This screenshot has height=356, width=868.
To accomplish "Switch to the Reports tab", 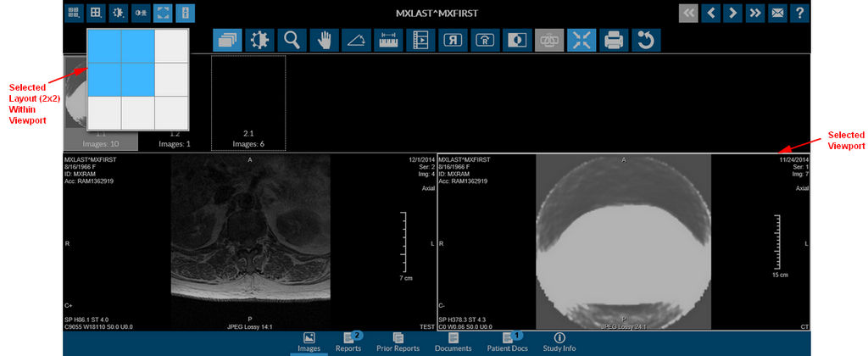I will point(348,342).
